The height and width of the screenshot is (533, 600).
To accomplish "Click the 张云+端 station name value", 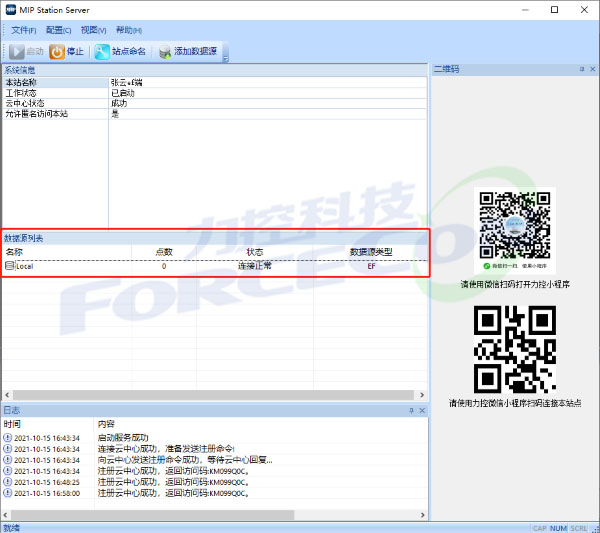I will pos(127,82).
